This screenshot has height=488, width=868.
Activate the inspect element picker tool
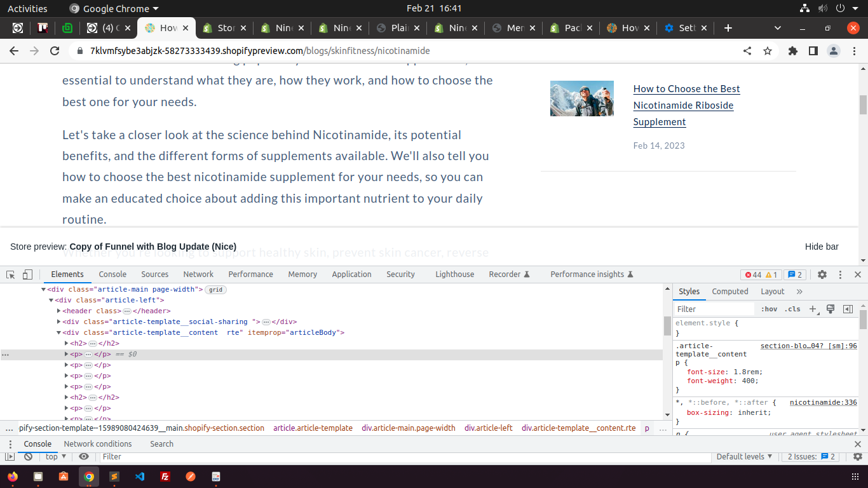click(x=11, y=274)
